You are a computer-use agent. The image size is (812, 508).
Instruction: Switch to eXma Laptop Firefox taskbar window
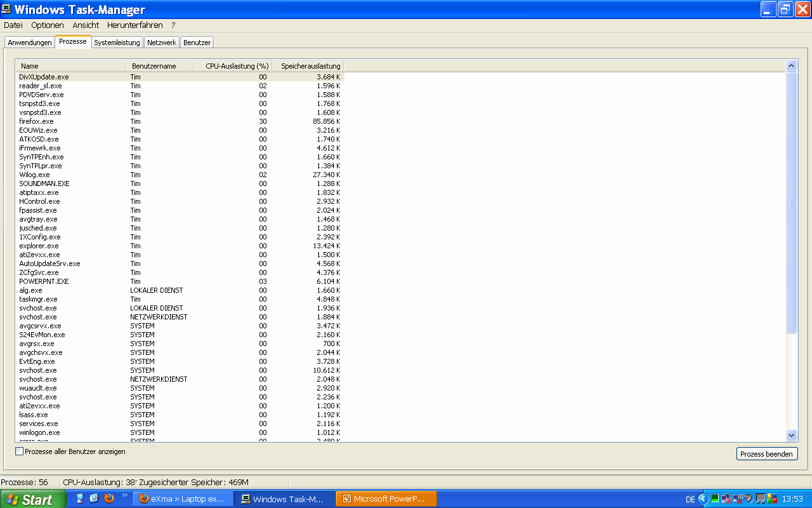182,499
